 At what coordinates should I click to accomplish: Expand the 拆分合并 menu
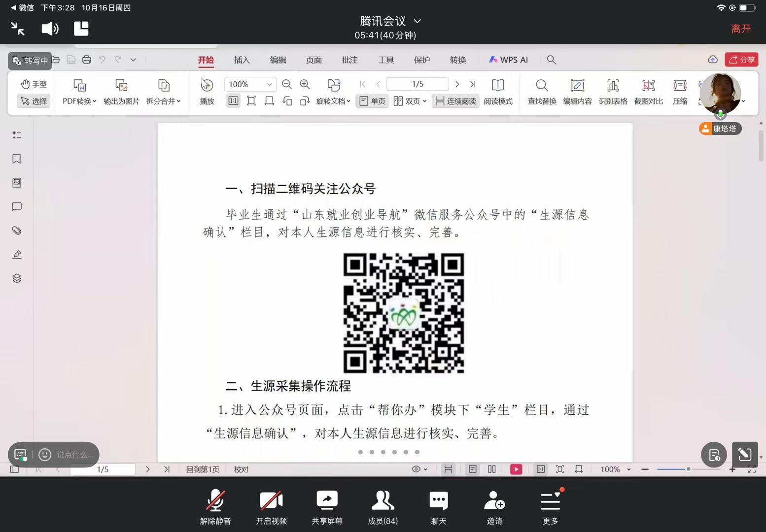click(164, 92)
